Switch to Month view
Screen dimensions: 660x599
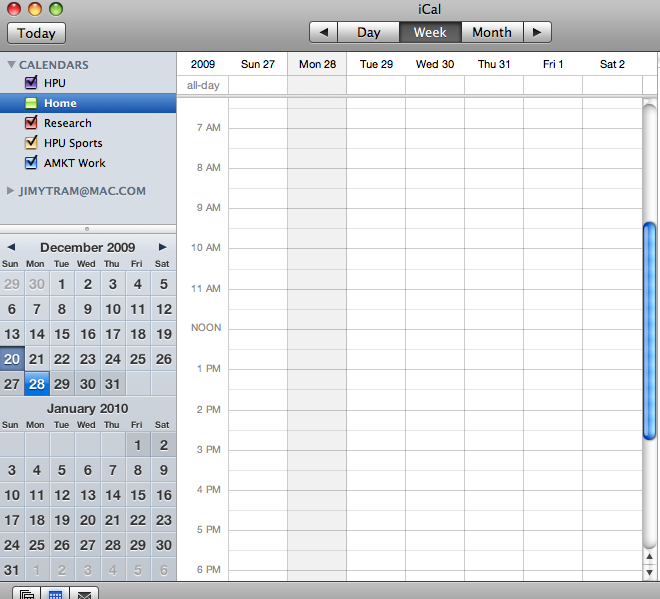(491, 32)
